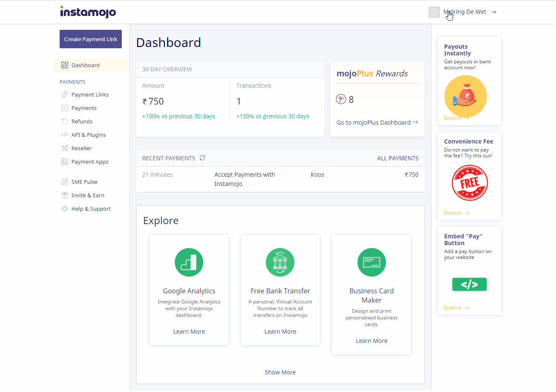Expand the Meiring De Wet account dropdown arrow
This screenshot has height=392, width=556.
coord(494,12)
